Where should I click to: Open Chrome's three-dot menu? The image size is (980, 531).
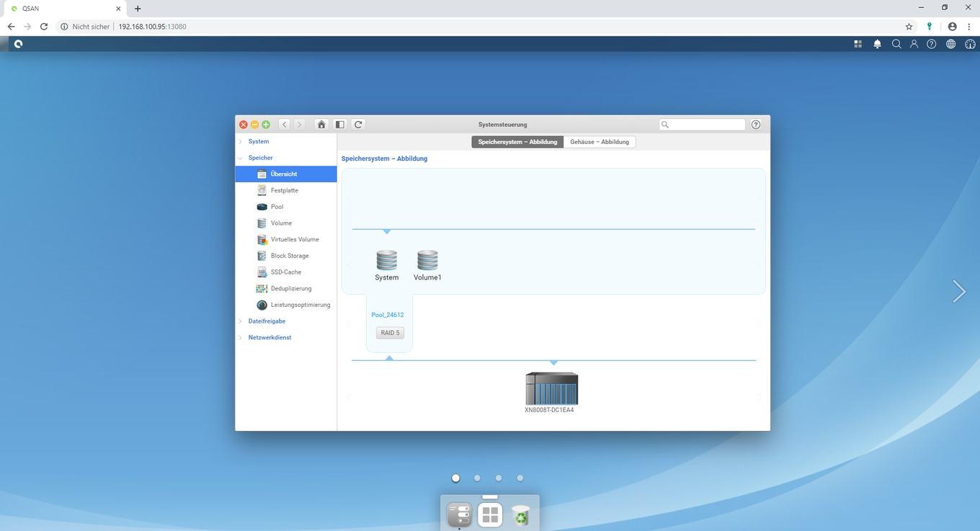(968, 27)
